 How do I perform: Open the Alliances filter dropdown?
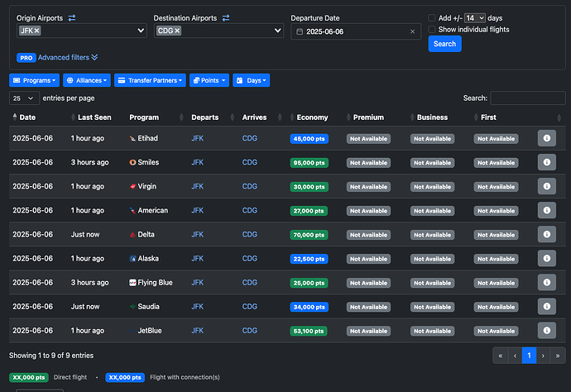[x=87, y=80]
